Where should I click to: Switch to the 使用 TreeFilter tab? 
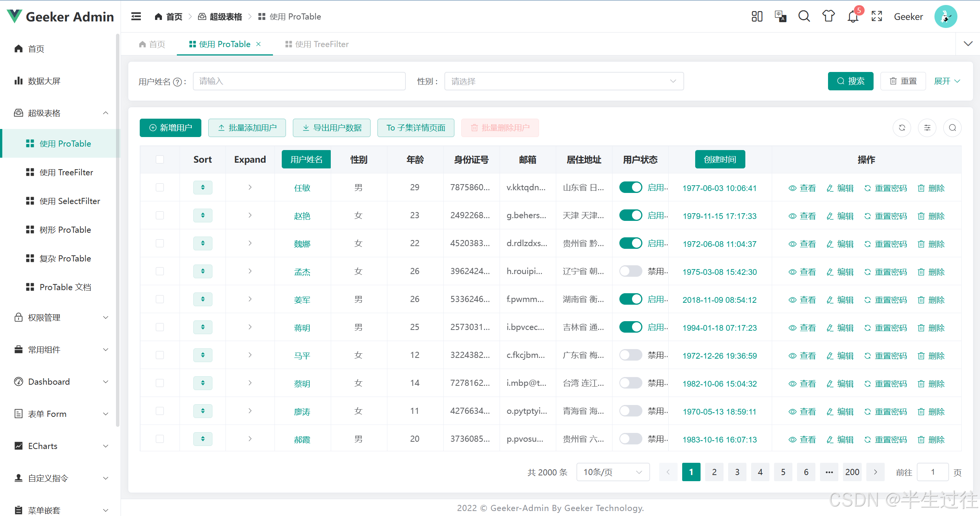point(317,44)
